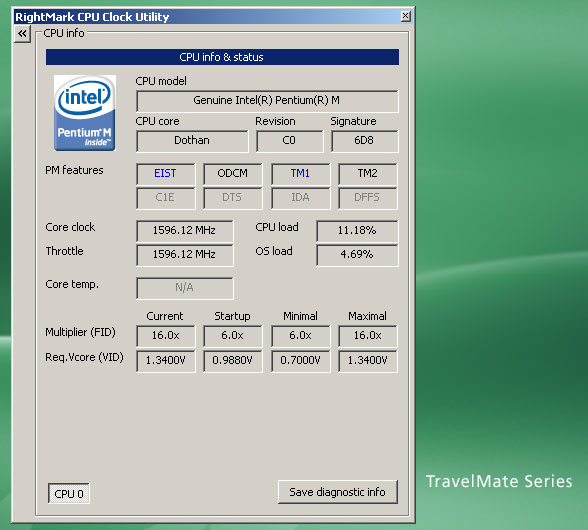
Task: Click the CPU model field Genuine Intel Pentium M
Action: point(267,101)
